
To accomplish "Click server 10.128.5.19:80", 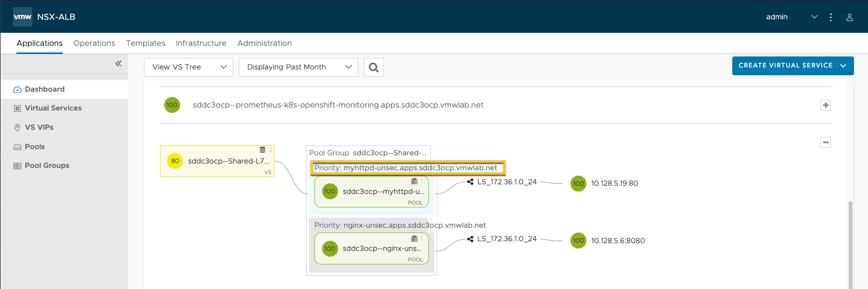I will coord(614,184).
